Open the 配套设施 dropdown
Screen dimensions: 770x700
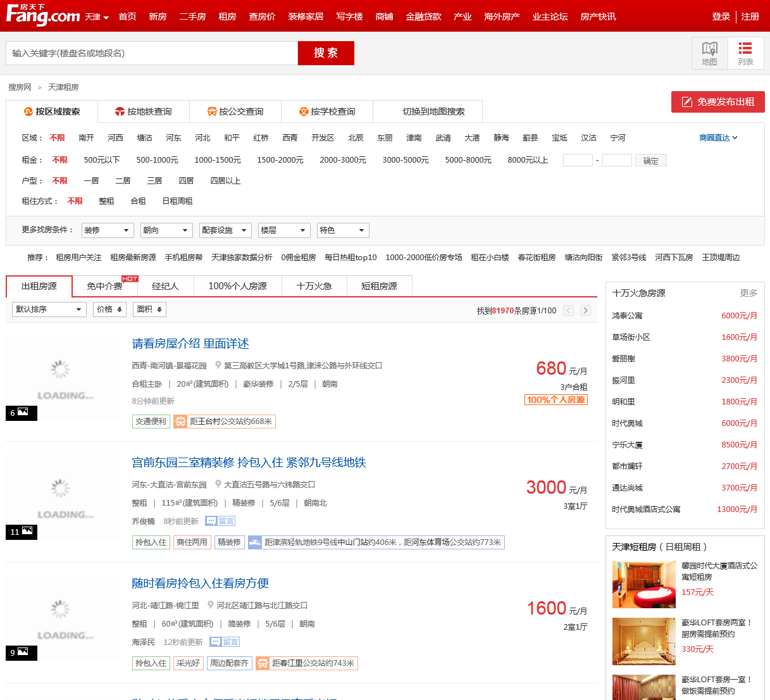(225, 230)
